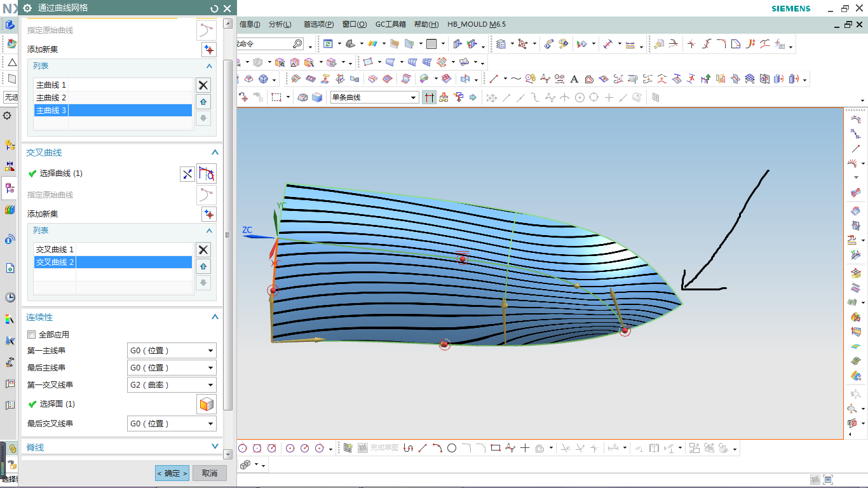
Task: Open the 最后交叉线串 continuity dropdown
Action: point(172,424)
